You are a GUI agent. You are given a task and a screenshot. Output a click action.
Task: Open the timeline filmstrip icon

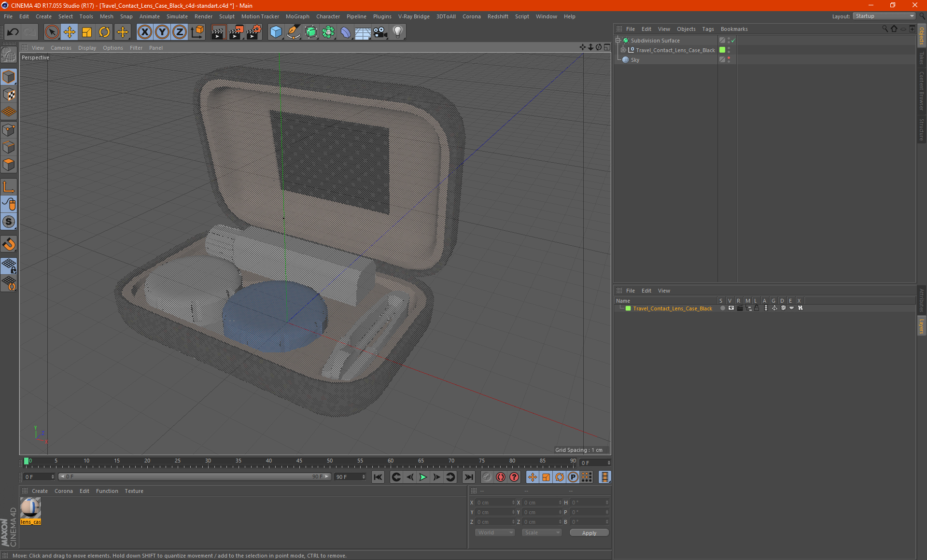pos(604,477)
